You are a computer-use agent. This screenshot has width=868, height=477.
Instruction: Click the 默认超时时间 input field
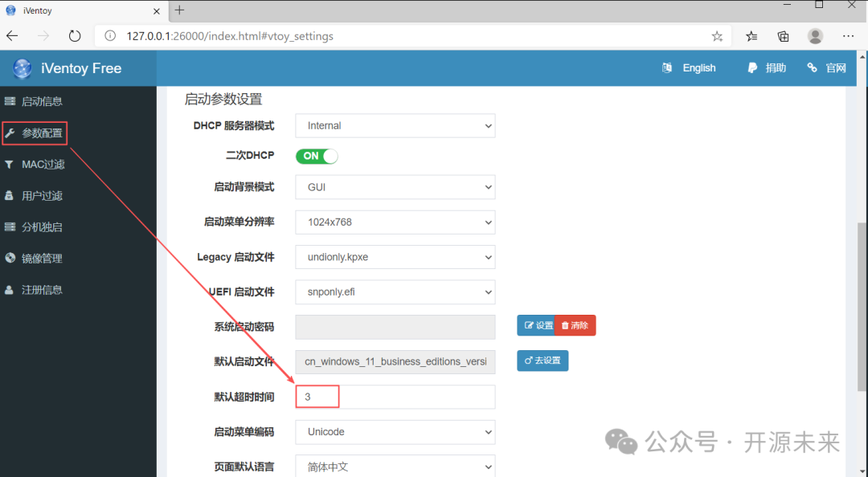[x=395, y=397]
